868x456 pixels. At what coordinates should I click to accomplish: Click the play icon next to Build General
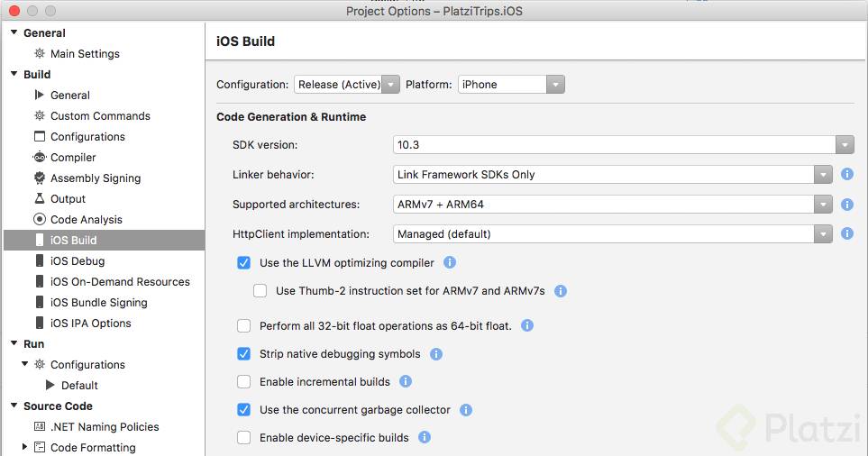(40, 96)
